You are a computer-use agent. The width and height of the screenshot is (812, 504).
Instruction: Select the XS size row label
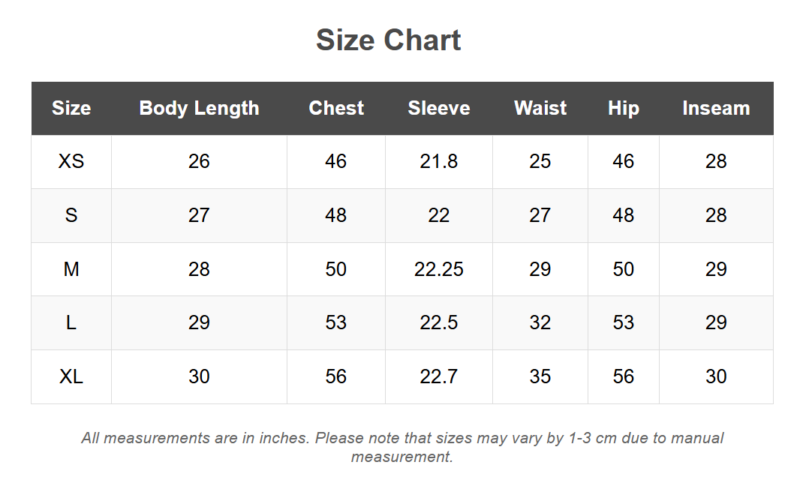pos(71,161)
